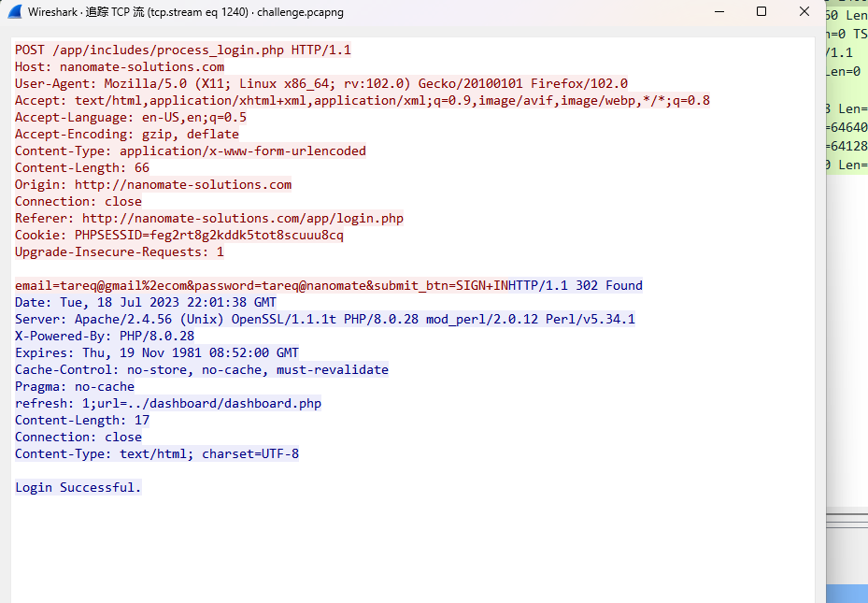Click the Content-Type: application/x-www-form-urlencoded line
The width and height of the screenshot is (868, 603).
[x=191, y=151]
